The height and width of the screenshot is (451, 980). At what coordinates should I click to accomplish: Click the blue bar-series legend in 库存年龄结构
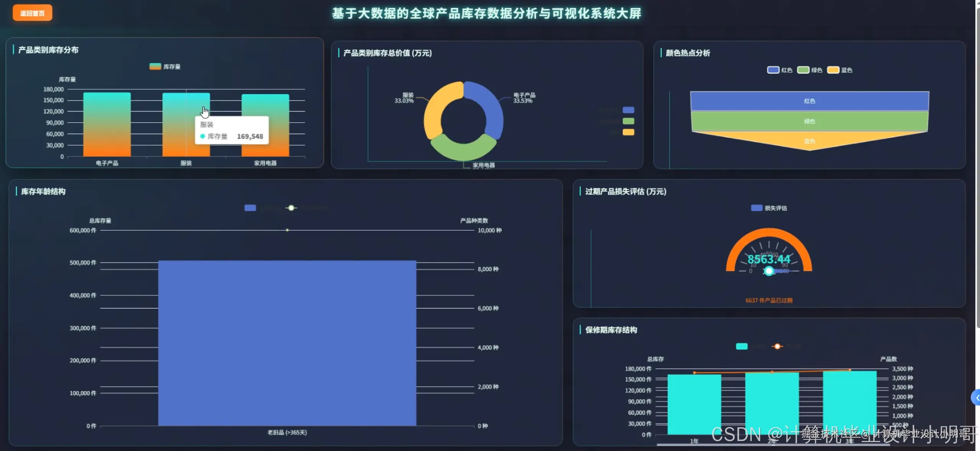(x=250, y=208)
